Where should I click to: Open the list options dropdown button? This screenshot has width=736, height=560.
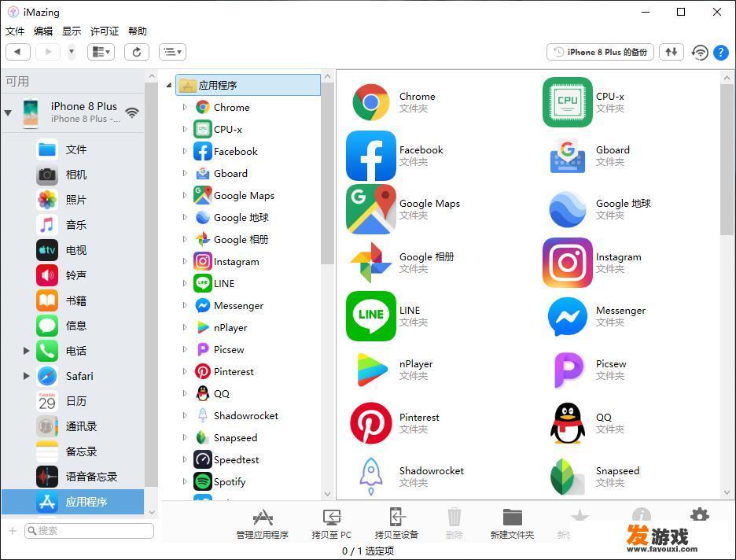pos(173,52)
